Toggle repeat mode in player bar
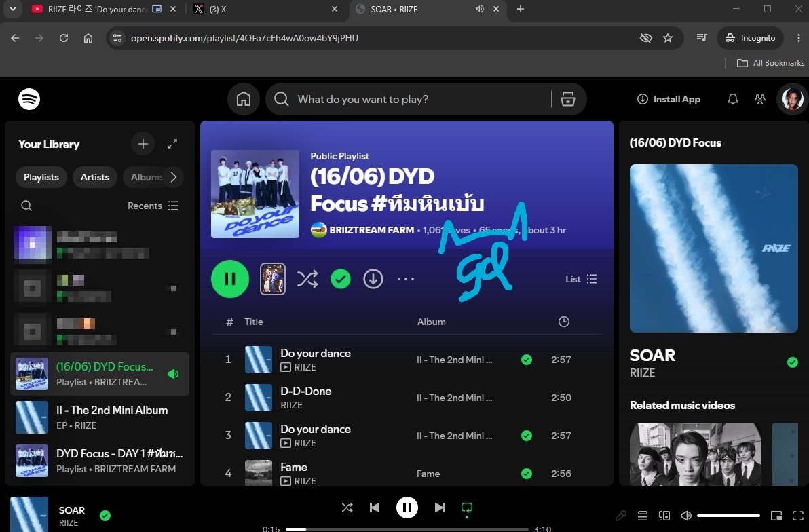 point(467,509)
